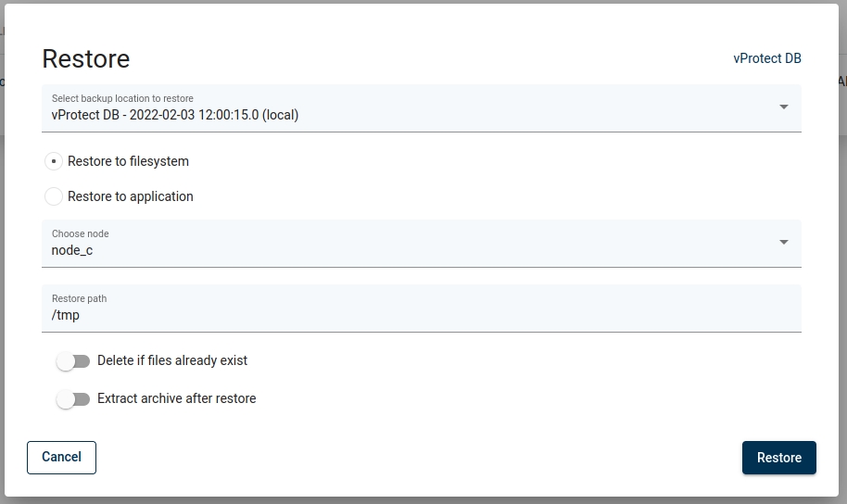Click the node_c value in Choose node
847x504 pixels.
pos(72,250)
